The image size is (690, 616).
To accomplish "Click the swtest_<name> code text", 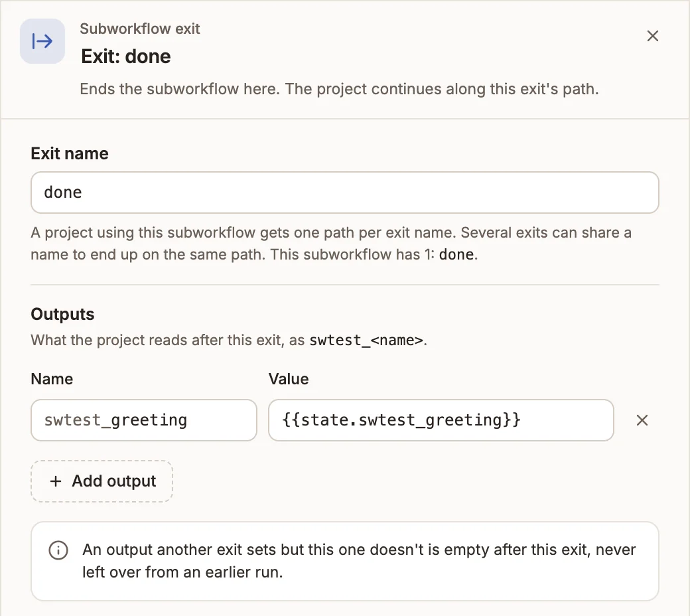I will [x=366, y=341].
